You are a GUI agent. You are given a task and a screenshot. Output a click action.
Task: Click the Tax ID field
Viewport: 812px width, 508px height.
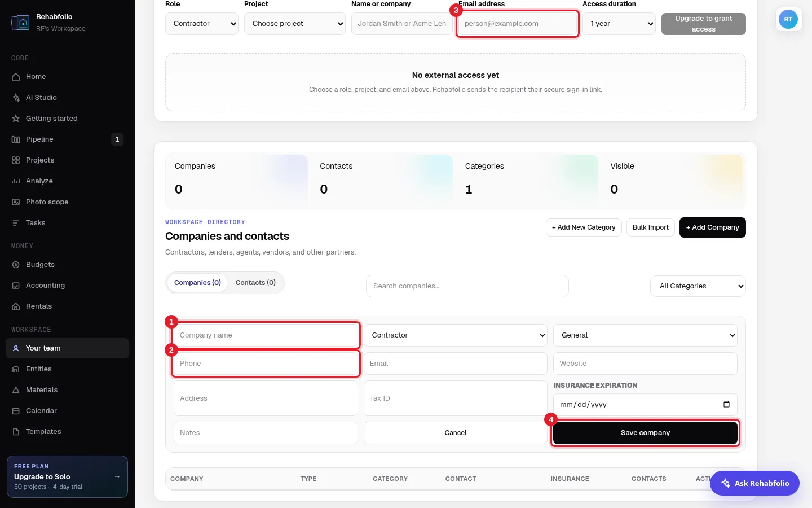[456, 398]
